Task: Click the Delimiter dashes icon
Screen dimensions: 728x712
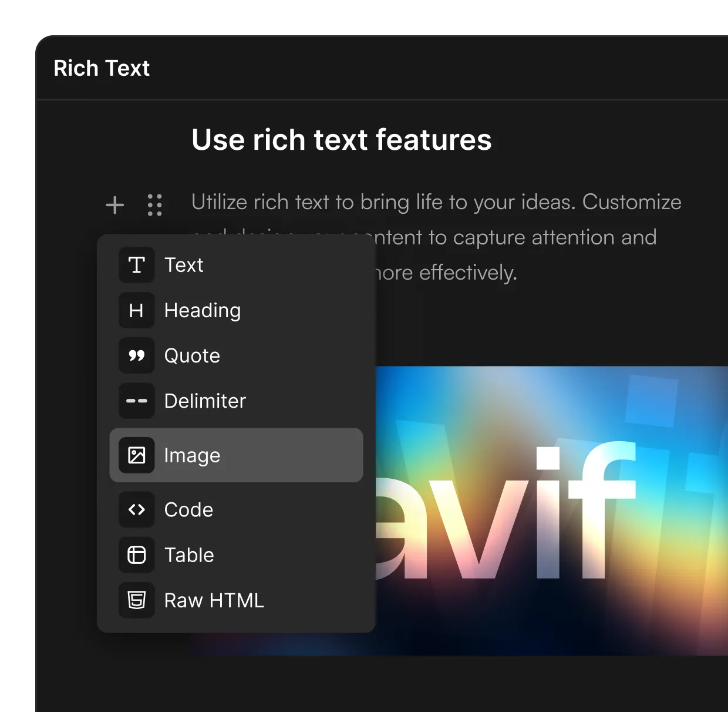Action: (137, 401)
